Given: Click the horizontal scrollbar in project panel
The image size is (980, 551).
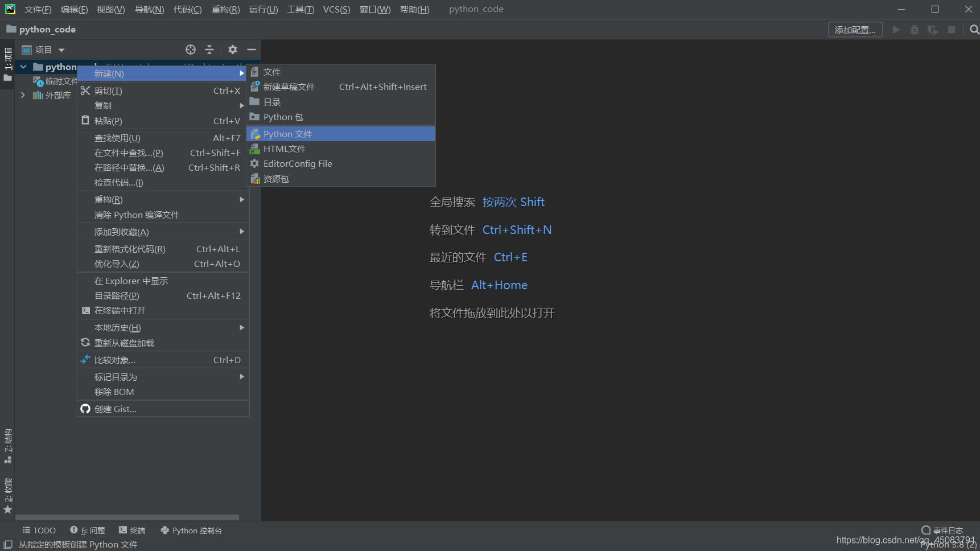Looking at the screenshot, I should pos(127,517).
